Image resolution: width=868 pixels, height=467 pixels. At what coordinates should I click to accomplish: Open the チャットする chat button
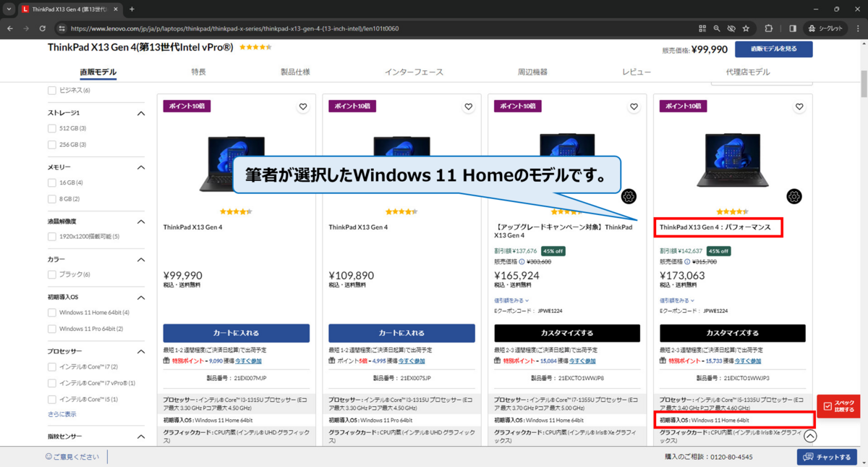coord(827,457)
